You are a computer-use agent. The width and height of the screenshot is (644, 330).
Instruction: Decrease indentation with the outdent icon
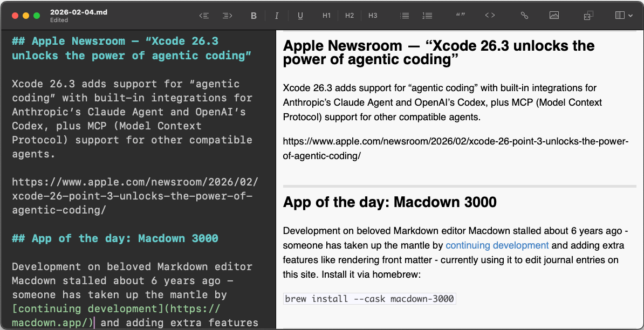pyautogui.click(x=204, y=16)
